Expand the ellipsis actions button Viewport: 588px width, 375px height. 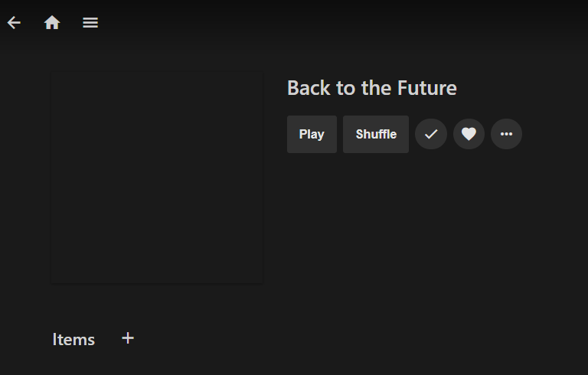[506, 134]
